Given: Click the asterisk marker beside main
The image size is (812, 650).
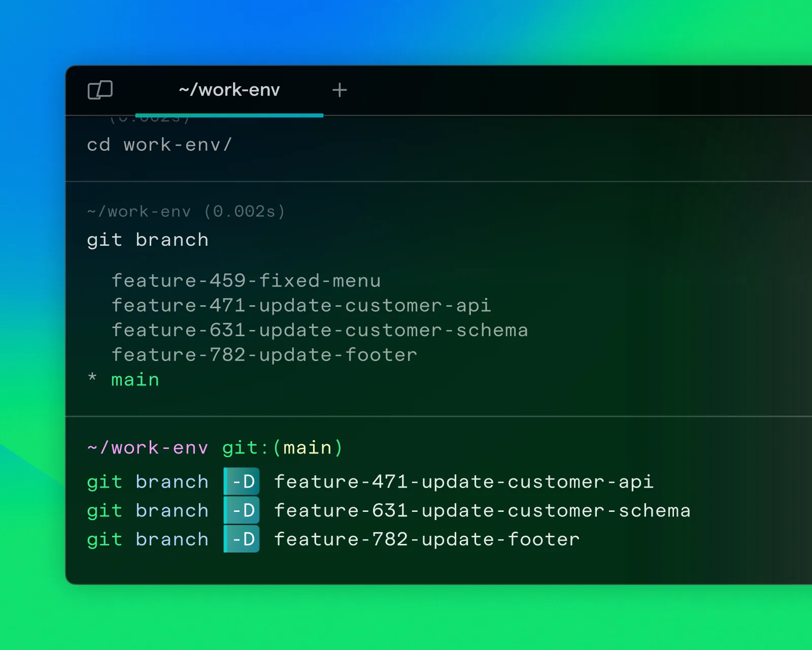Looking at the screenshot, I should 92,377.
